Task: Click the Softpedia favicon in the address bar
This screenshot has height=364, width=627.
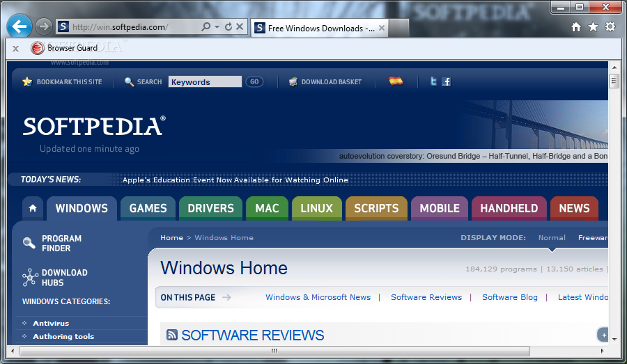Action: point(63,26)
